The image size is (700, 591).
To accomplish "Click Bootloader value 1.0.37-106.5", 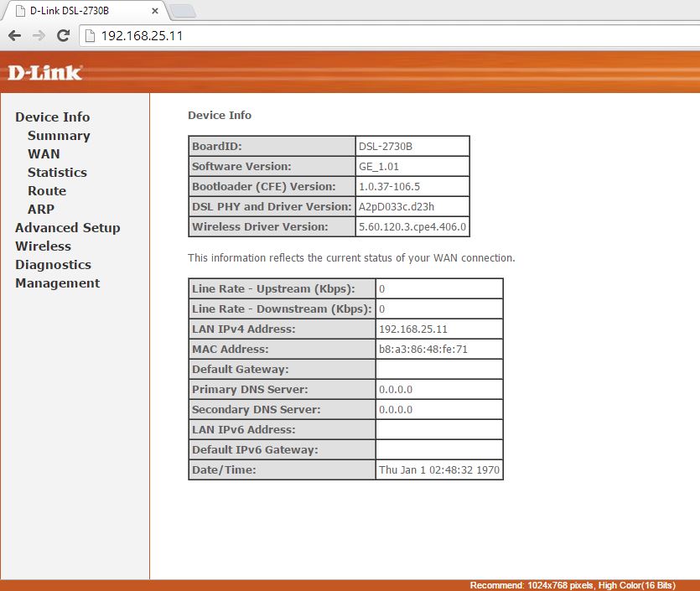I will 389,187.
